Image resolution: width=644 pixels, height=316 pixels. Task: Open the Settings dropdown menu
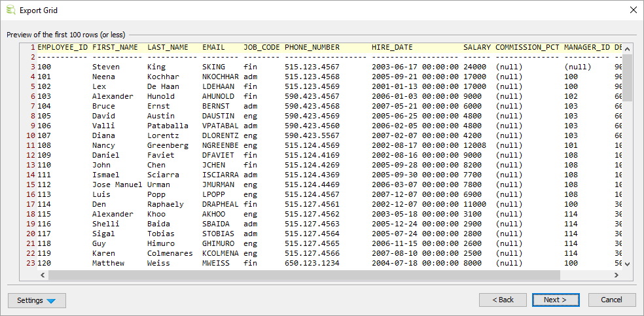coord(37,300)
